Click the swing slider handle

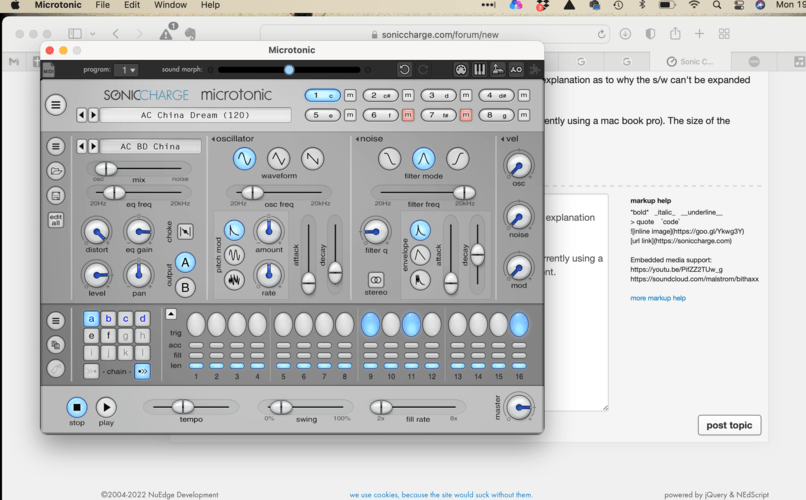[281, 407]
